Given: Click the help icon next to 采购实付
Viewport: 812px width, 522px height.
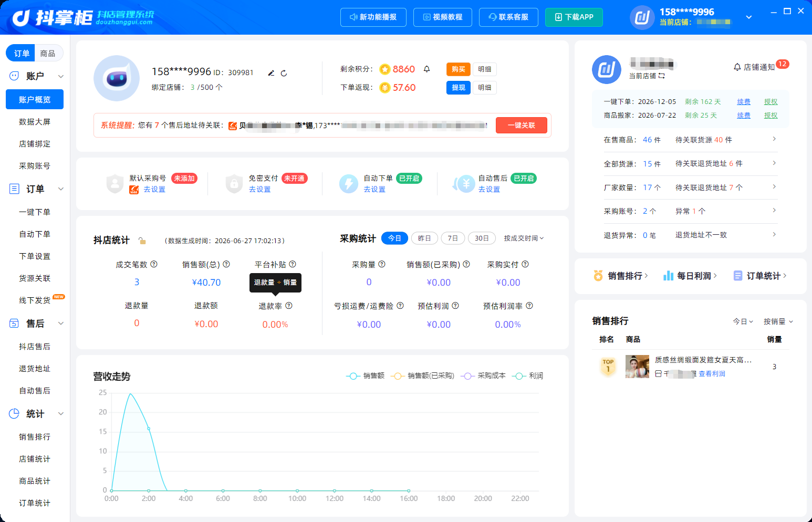Looking at the screenshot, I should point(525,264).
